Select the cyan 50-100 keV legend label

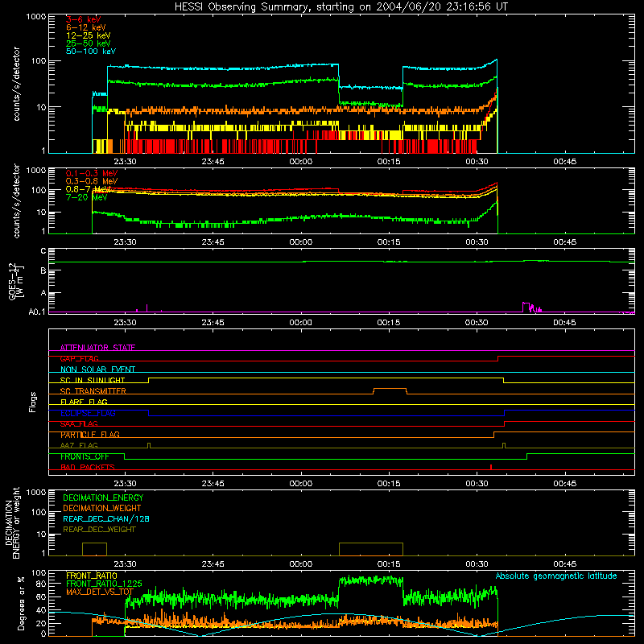(91, 52)
